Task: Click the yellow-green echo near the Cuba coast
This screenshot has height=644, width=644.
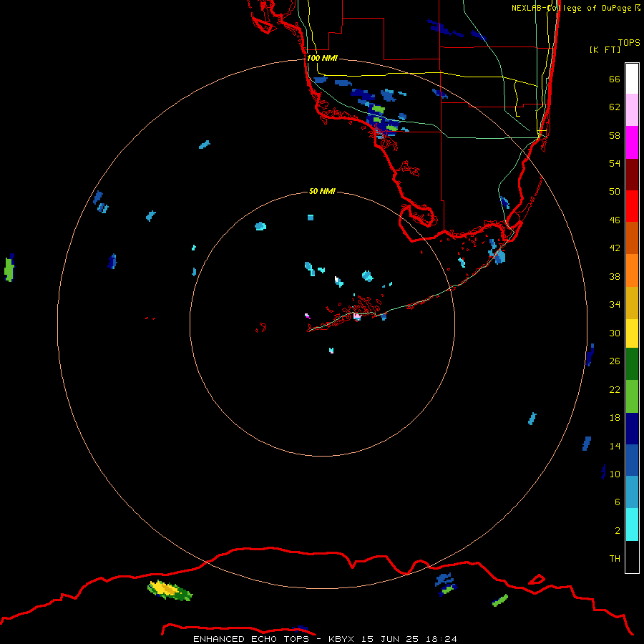Action: (x=170, y=590)
